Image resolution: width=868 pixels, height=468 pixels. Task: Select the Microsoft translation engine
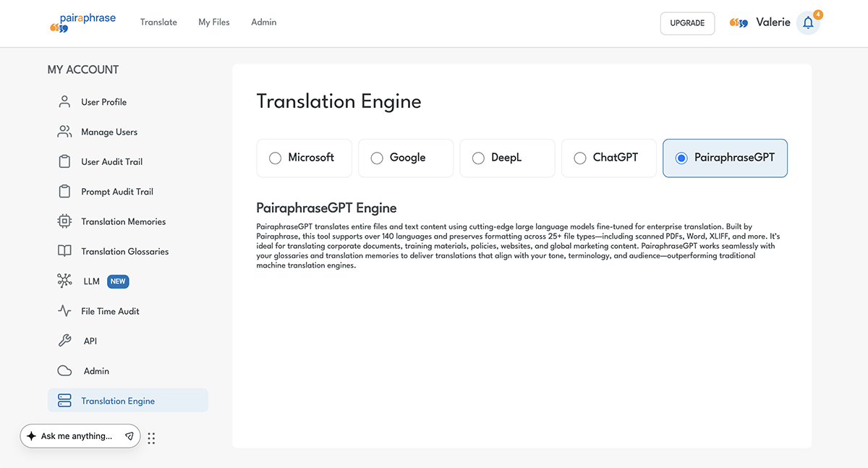275,158
